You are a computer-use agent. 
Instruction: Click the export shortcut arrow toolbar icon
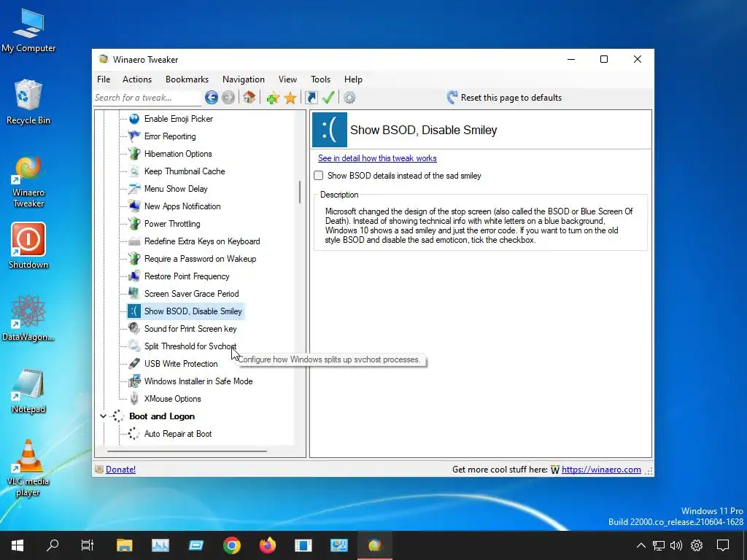(x=311, y=98)
